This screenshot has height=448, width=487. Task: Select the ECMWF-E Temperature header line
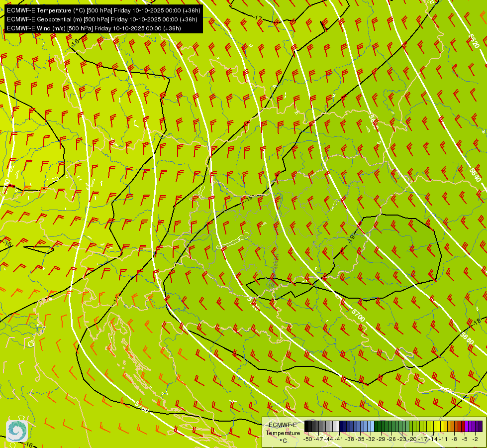tap(104, 10)
